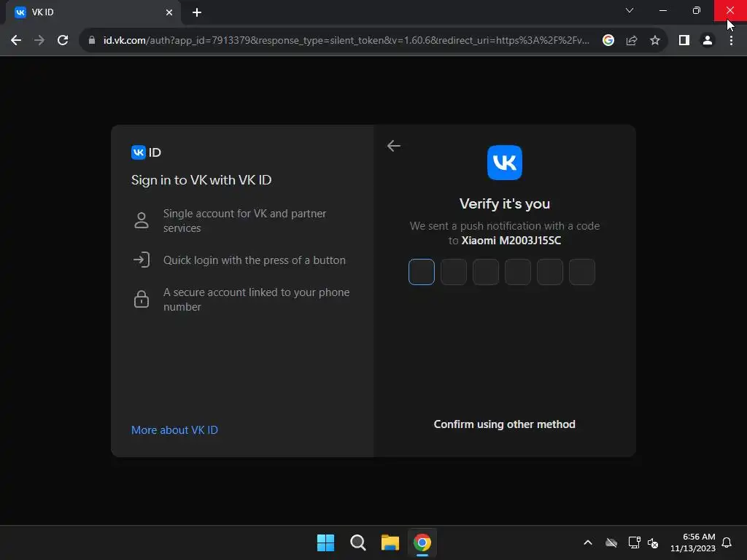Click the VK ID logo in left panel
The image size is (747, 560).
click(146, 152)
